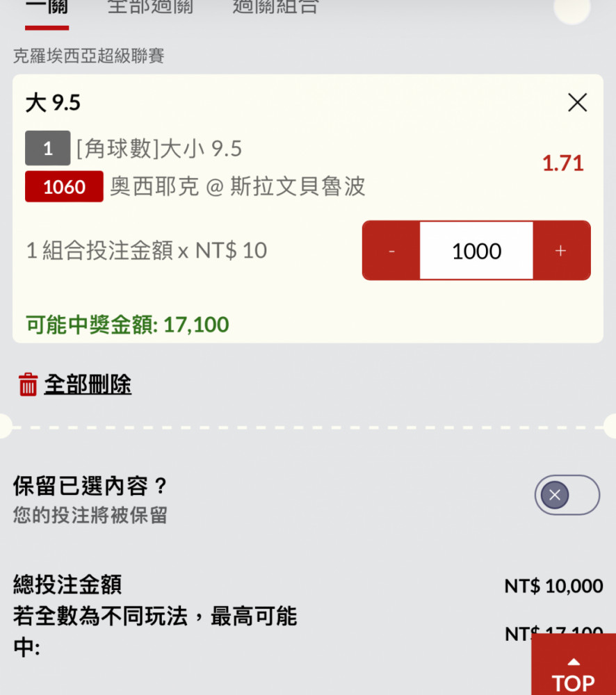Click the round cream icon beside the tabs
Viewport: 616px width, 695px height.
tap(572, 8)
